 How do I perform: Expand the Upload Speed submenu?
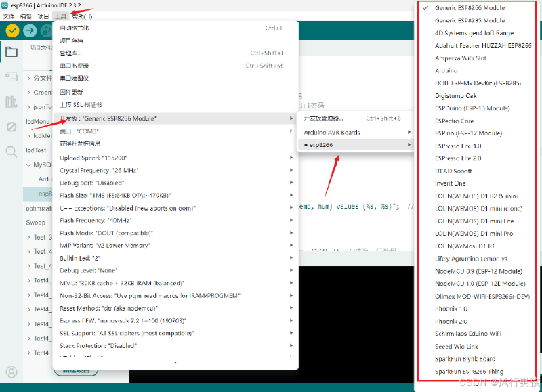click(175, 158)
